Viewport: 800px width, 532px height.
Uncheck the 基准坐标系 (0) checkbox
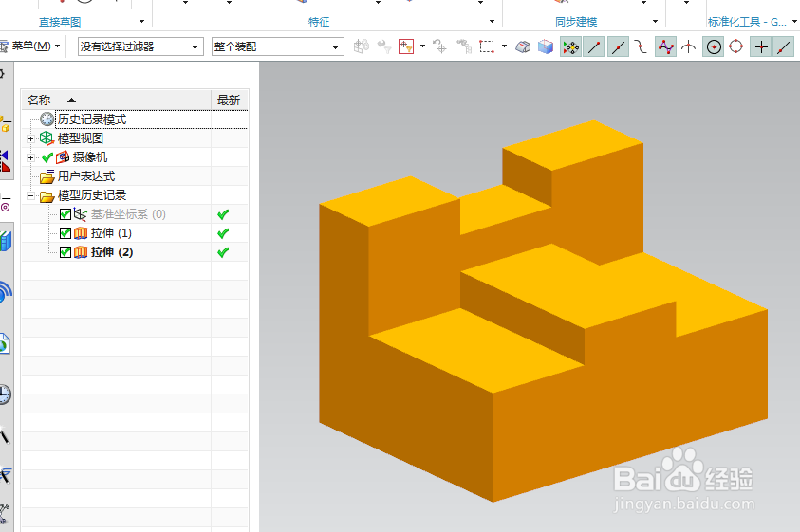pos(65,214)
